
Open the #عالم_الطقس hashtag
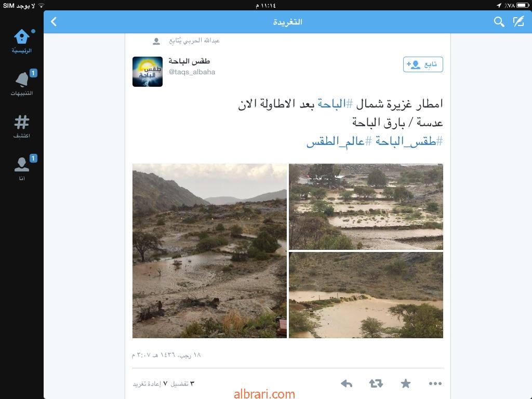coord(339,141)
